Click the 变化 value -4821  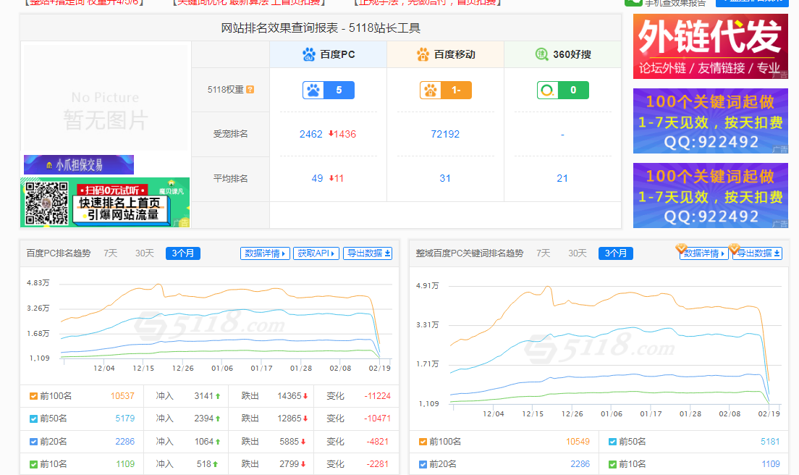click(379, 441)
